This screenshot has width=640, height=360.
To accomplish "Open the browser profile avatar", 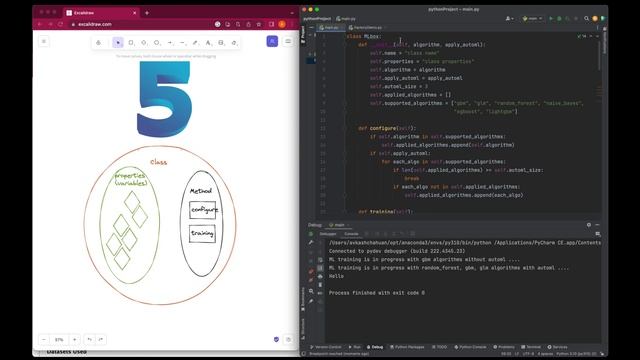I will coord(282,24).
